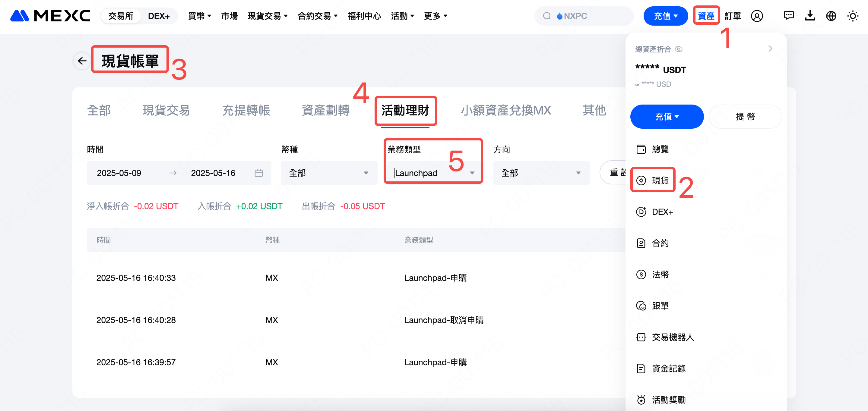Expand the assets overview chevron arrow
This screenshot has height=411, width=868.
770,49
